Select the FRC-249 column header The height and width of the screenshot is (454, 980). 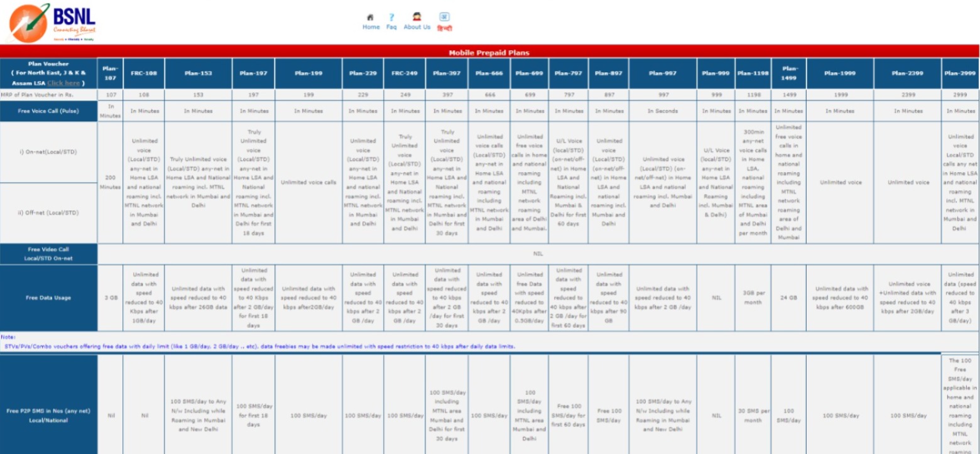pyautogui.click(x=405, y=73)
